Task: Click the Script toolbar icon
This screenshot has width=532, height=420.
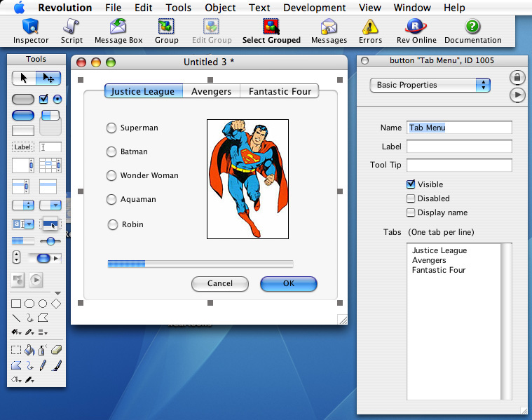Action: tap(71, 32)
